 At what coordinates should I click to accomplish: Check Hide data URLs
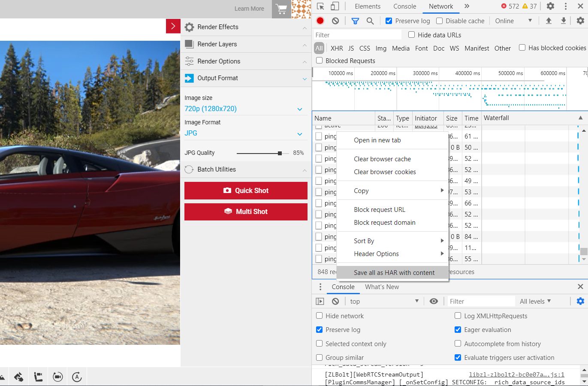[x=411, y=35]
